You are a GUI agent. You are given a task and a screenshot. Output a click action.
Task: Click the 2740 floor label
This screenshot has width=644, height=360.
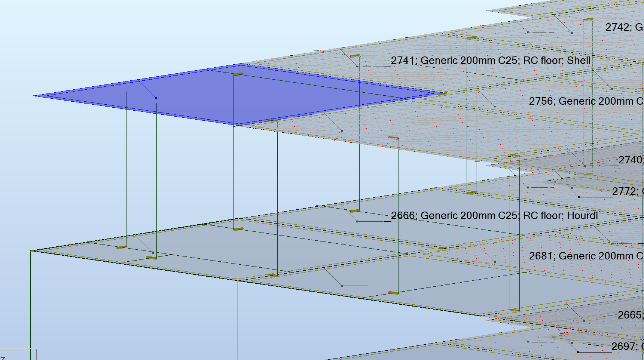click(x=631, y=160)
